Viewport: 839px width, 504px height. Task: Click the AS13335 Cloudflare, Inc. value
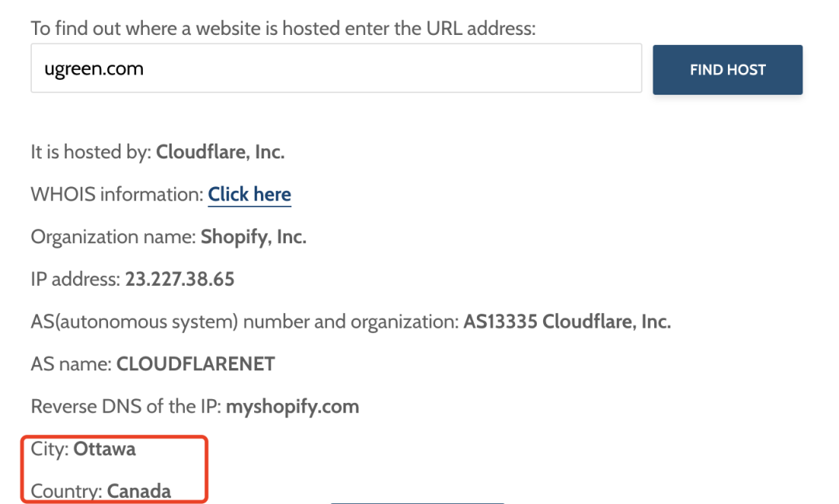(566, 322)
